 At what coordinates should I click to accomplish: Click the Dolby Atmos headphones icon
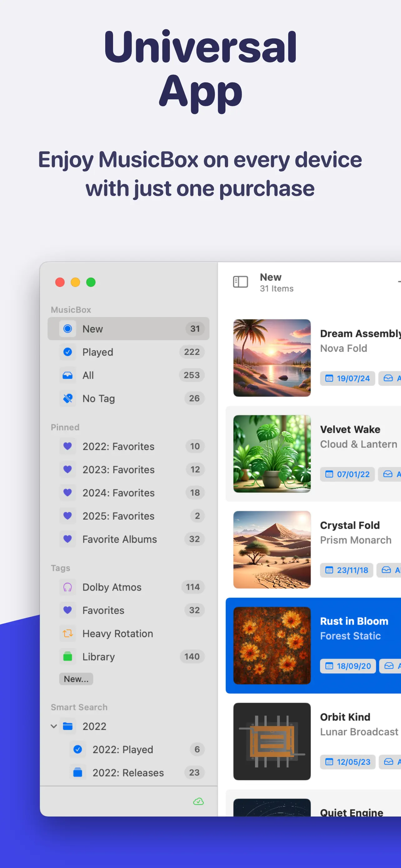(68, 587)
